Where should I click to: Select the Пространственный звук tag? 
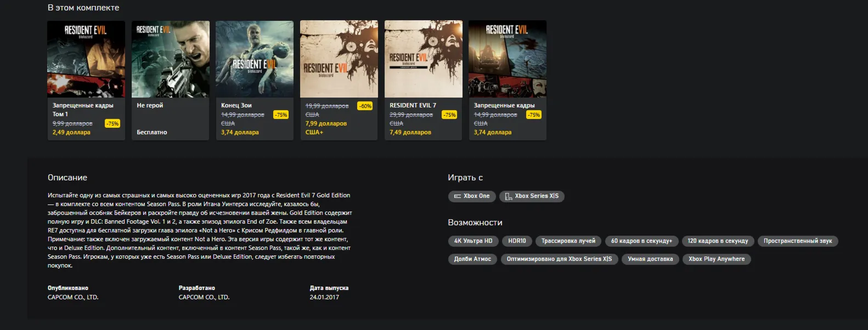[x=798, y=241]
